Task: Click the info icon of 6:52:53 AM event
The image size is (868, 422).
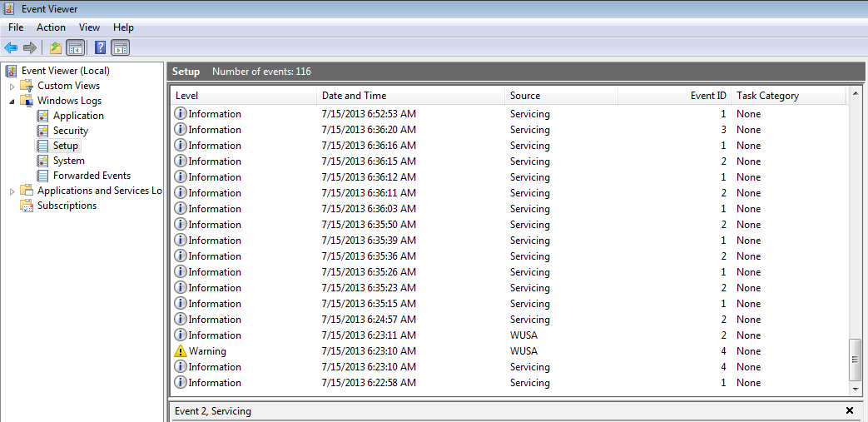Action: [181, 113]
